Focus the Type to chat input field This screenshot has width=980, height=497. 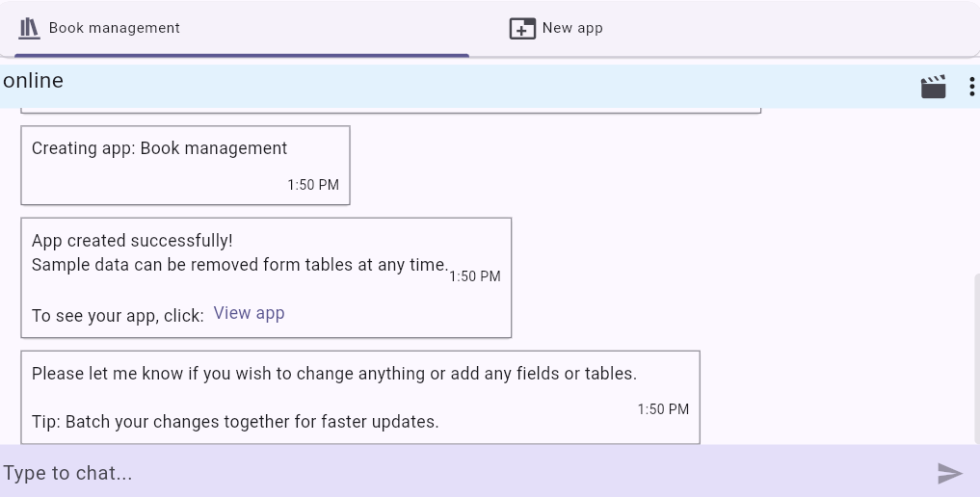point(463,473)
